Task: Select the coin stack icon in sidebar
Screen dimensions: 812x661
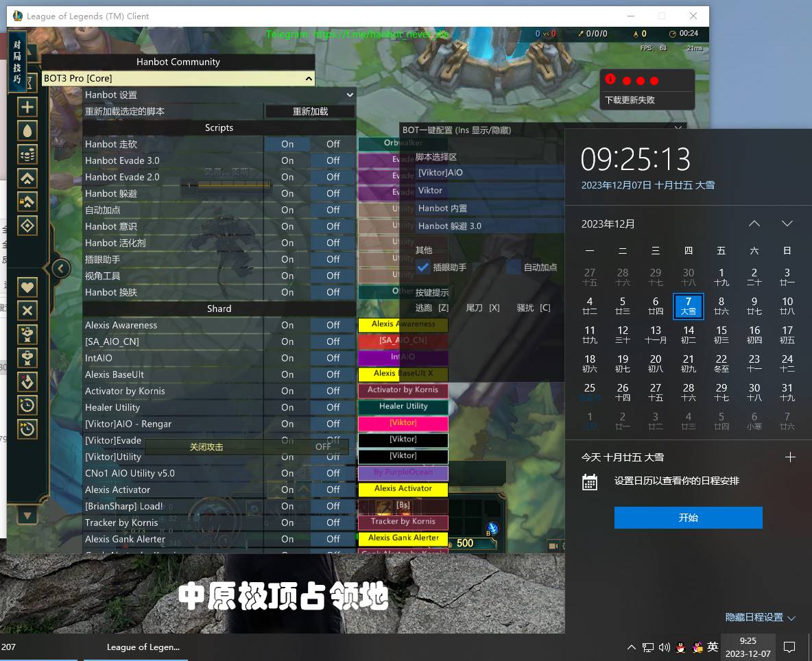Action: (x=27, y=154)
